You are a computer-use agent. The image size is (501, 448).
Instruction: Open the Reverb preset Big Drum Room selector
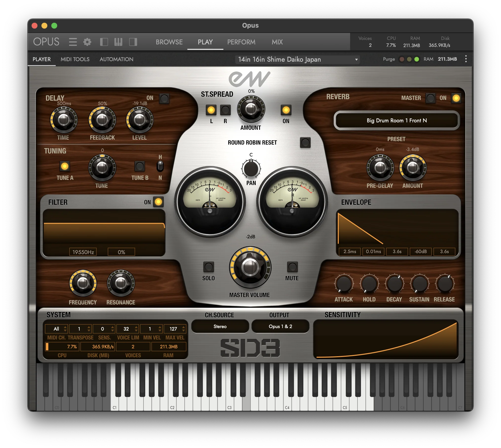[x=396, y=120]
